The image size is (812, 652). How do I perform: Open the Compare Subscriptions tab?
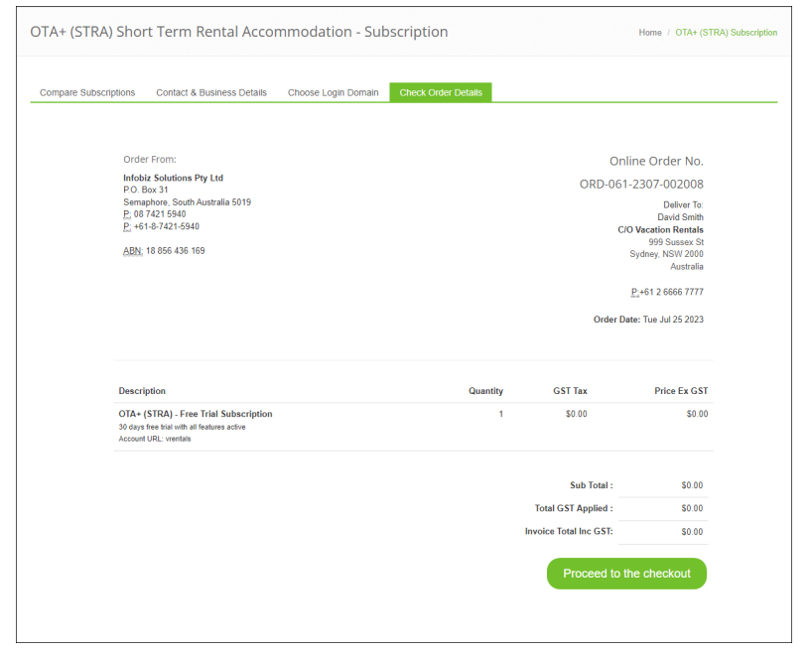[87, 92]
